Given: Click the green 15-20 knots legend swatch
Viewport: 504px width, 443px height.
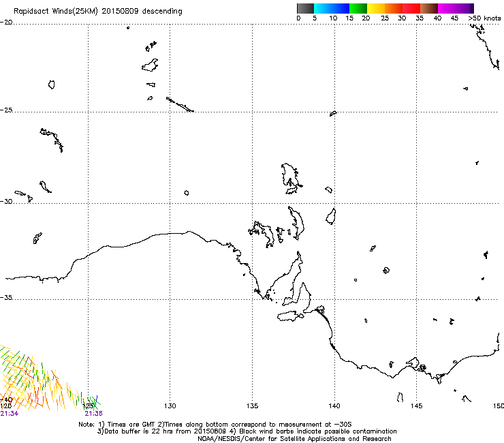Looking at the screenshot, I should click(358, 8).
